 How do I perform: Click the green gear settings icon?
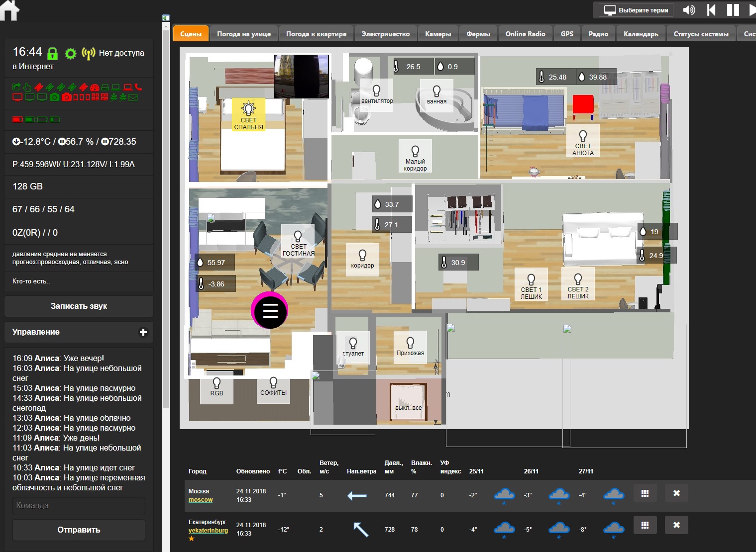pos(71,53)
